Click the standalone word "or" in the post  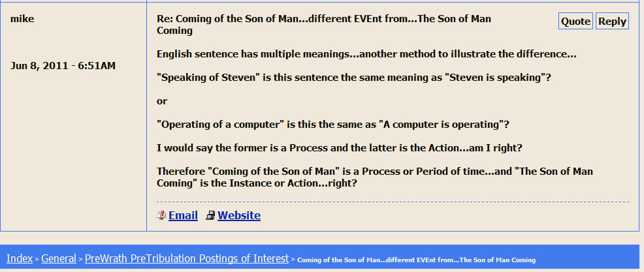(x=162, y=101)
